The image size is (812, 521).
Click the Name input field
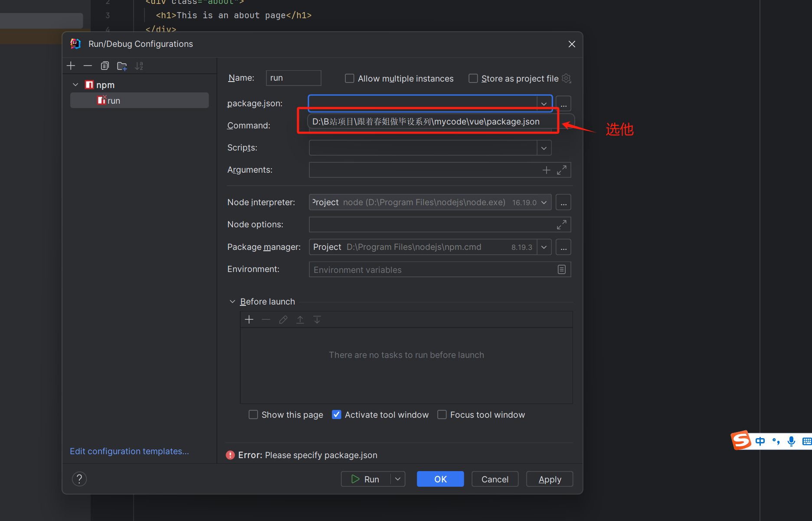tap(294, 78)
